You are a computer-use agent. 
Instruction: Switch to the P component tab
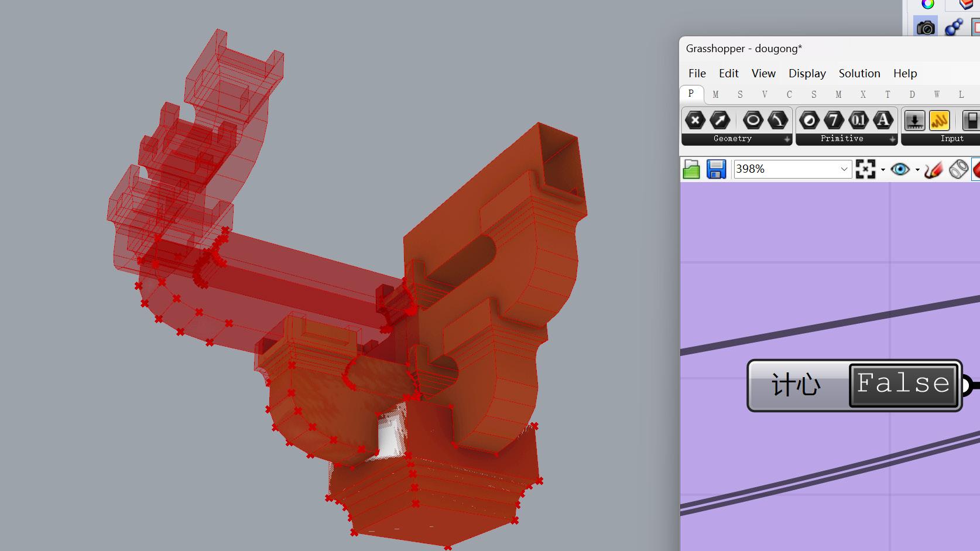tap(691, 94)
